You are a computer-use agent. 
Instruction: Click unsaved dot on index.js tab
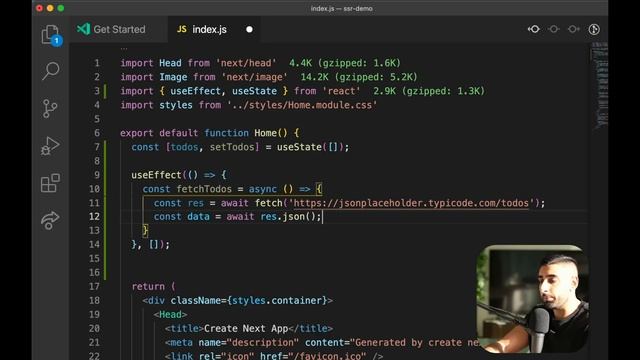249,29
